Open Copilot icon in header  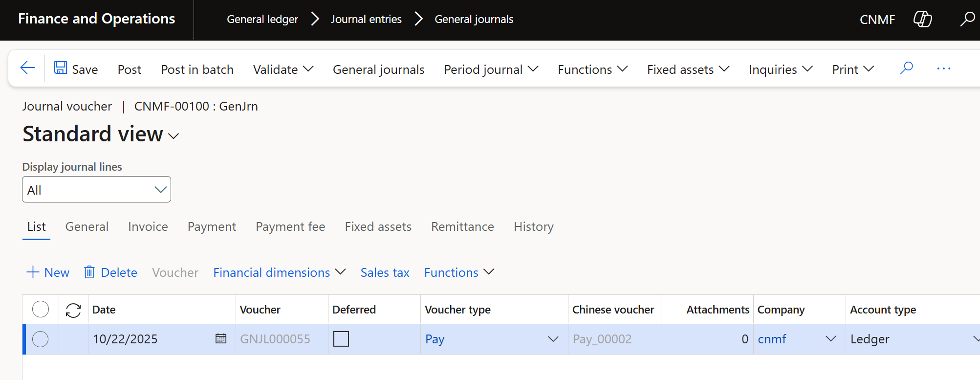(922, 20)
